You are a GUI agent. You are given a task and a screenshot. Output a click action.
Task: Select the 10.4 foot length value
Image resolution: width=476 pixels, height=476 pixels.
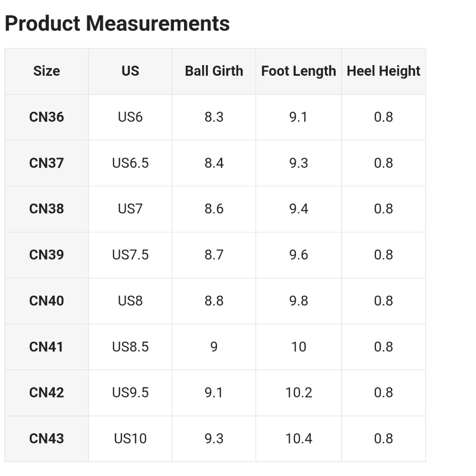(299, 439)
